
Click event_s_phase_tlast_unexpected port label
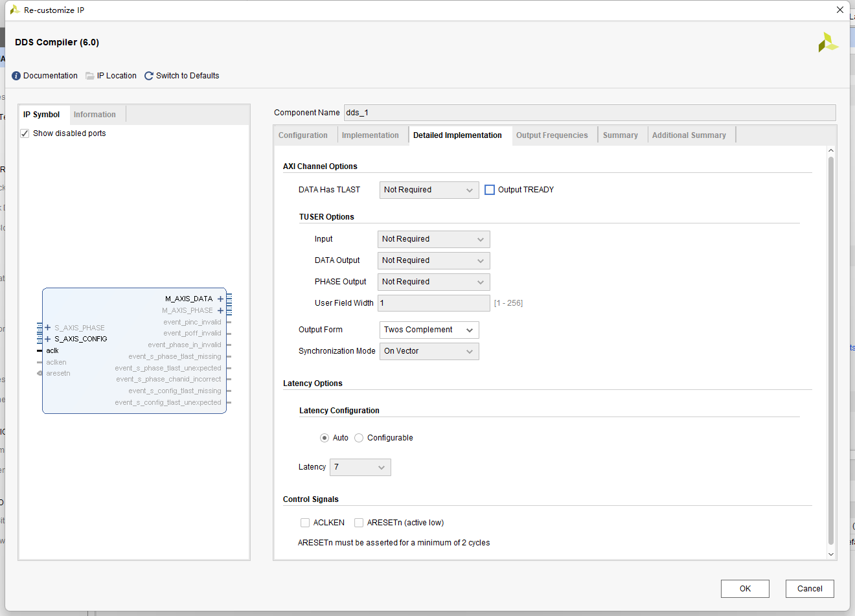[168, 369]
